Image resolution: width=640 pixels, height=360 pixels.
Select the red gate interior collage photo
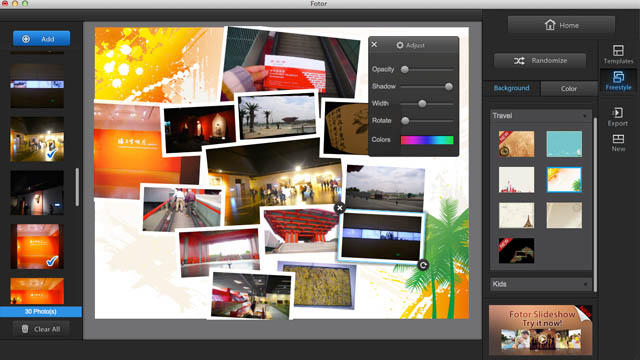pyautogui.click(x=219, y=253)
